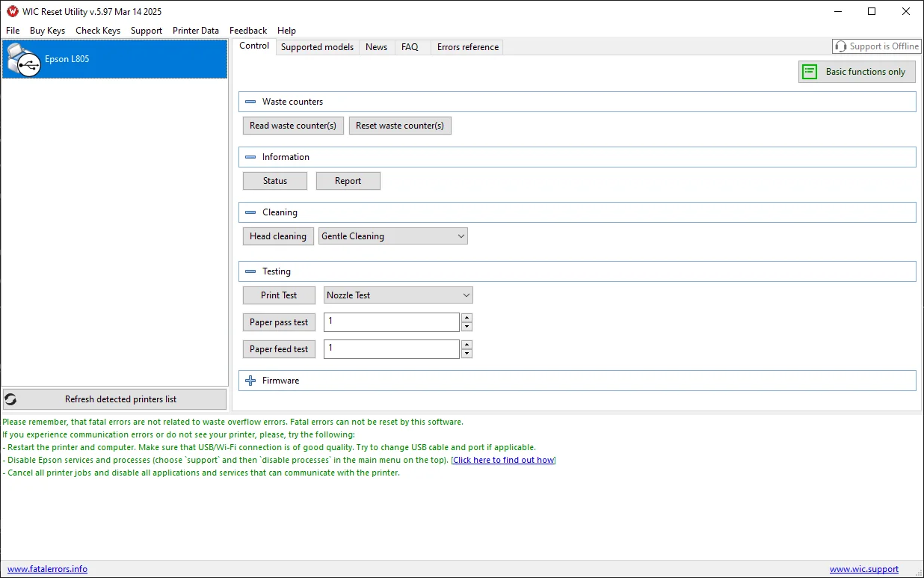Click the green list icon on Basic functions only
Screen dimensions: 924x578
coord(810,72)
